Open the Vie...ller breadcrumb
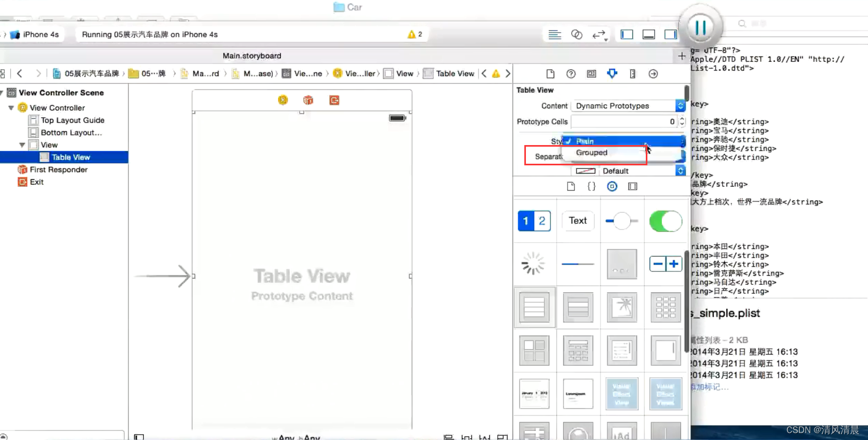868x440 pixels. (354, 74)
